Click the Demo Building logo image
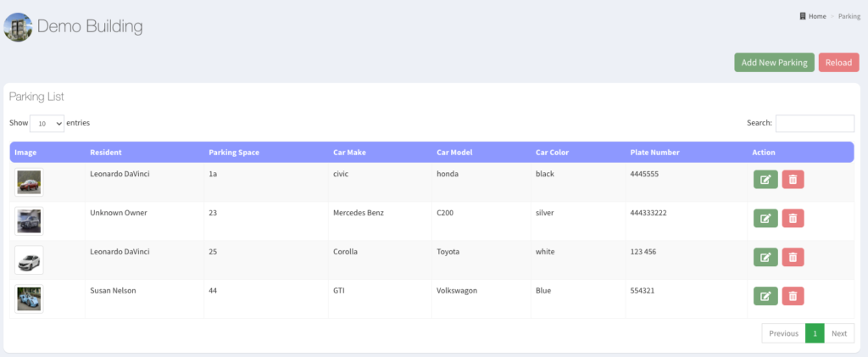Image resolution: width=868 pixels, height=357 pixels. point(18,27)
